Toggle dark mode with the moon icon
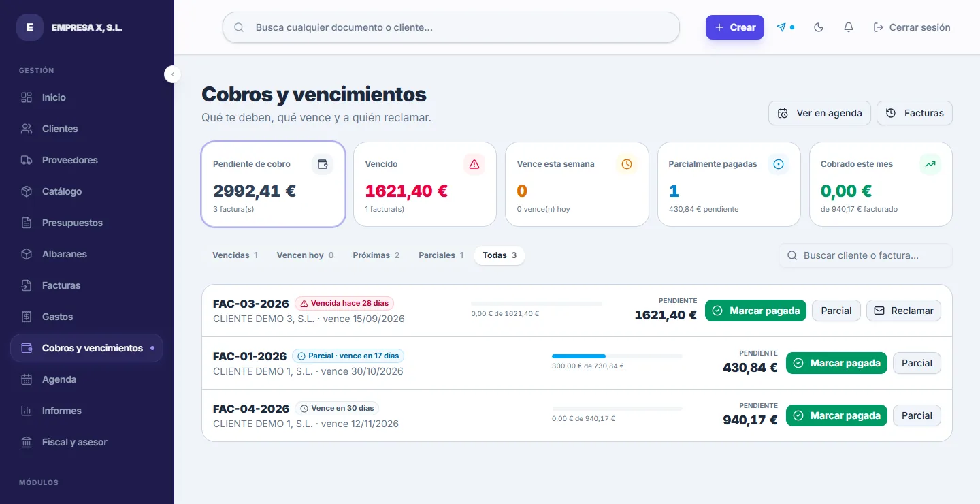The image size is (980, 504). [x=819, y=27]
